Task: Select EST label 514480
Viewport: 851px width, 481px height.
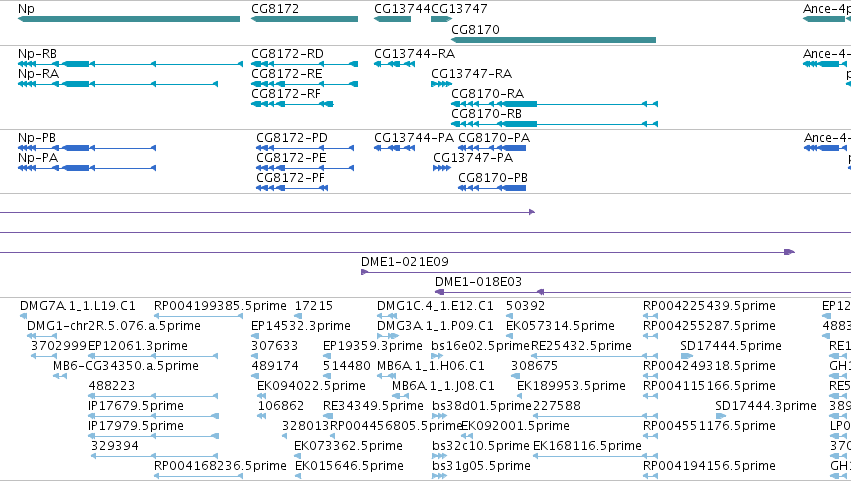Action: tap(346, 366)
